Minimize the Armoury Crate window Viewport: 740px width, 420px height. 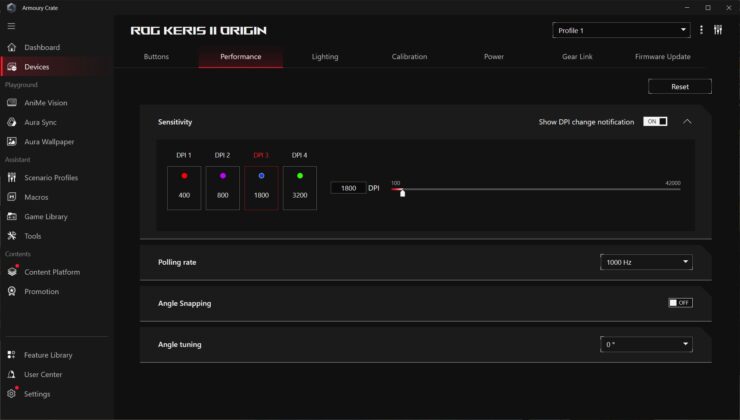687,8
